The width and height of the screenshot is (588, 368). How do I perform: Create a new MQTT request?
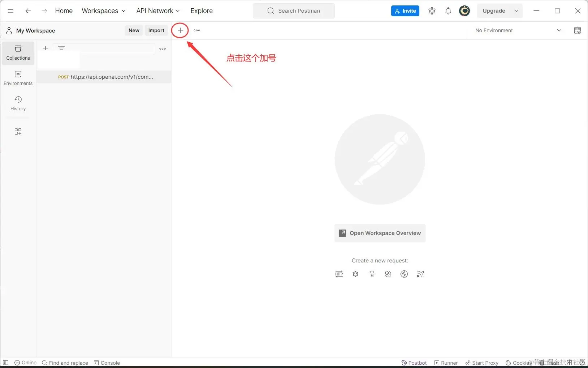420,274
